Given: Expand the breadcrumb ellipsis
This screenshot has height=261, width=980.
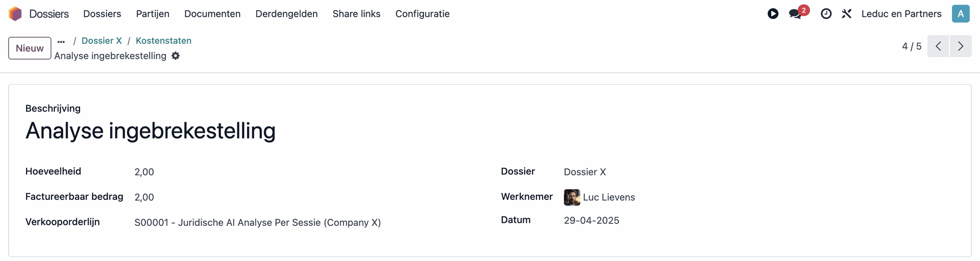Looking at the screenshot, I should (61, 41).
